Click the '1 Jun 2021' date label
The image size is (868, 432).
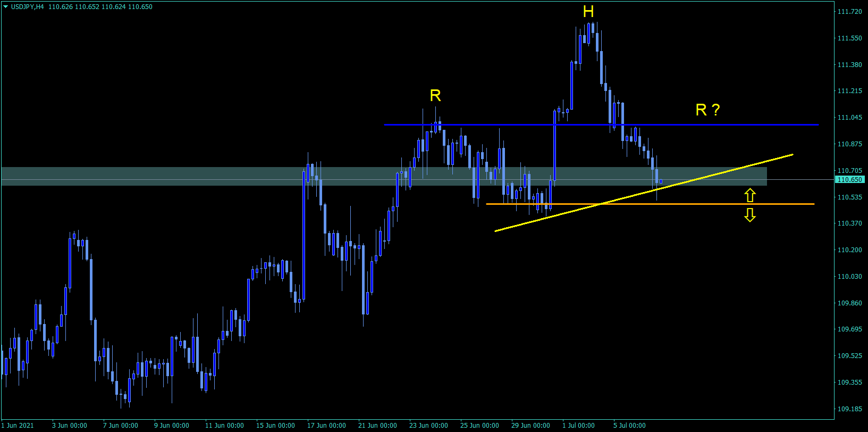(18, 426)
